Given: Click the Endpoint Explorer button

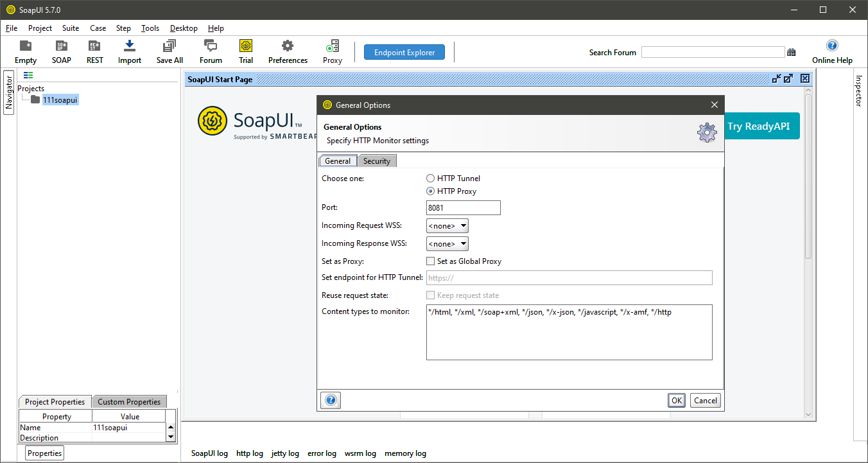Looking at the screenshot, I should coord(404,53).
